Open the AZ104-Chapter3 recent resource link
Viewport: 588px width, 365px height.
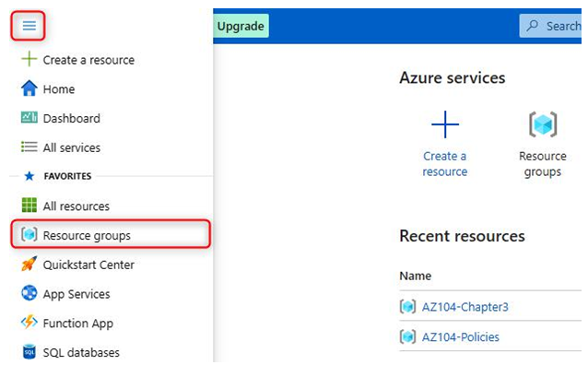click(465, 307)
